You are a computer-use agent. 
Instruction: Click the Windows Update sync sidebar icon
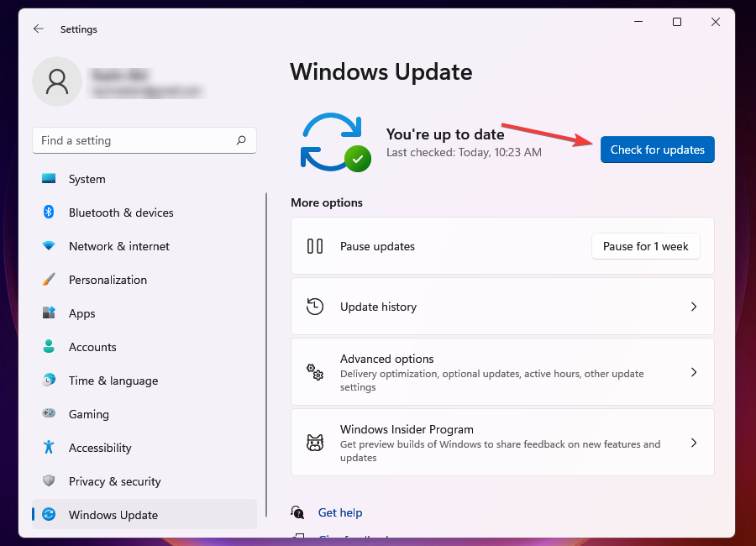(49, 514)
